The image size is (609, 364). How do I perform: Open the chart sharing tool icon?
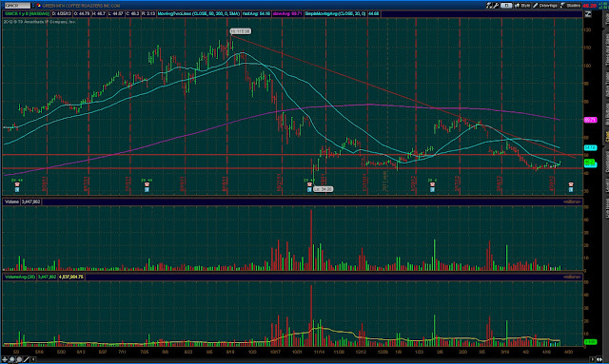pyautogui.click(x=489, y=6)
